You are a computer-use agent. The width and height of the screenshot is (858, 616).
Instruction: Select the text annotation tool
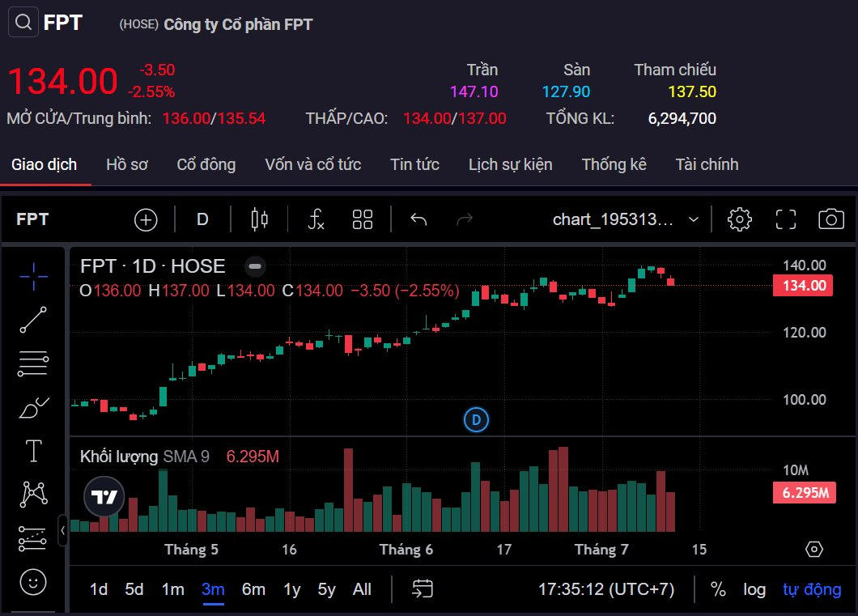[32, 452]
